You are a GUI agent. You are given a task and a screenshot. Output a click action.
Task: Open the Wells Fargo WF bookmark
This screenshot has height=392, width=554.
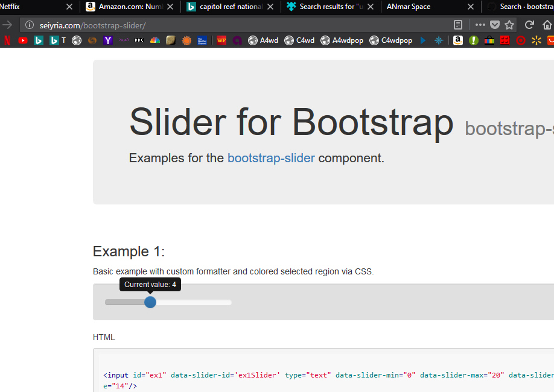tap(221, 40)
